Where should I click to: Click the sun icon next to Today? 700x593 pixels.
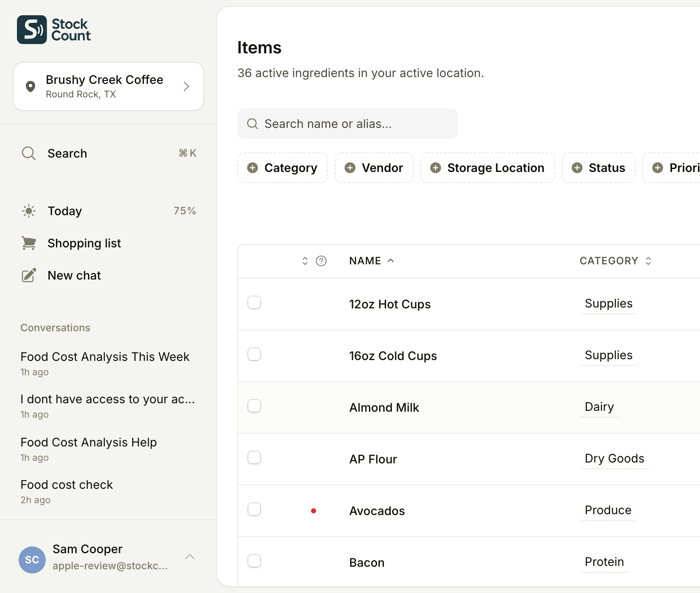(29, 211)
